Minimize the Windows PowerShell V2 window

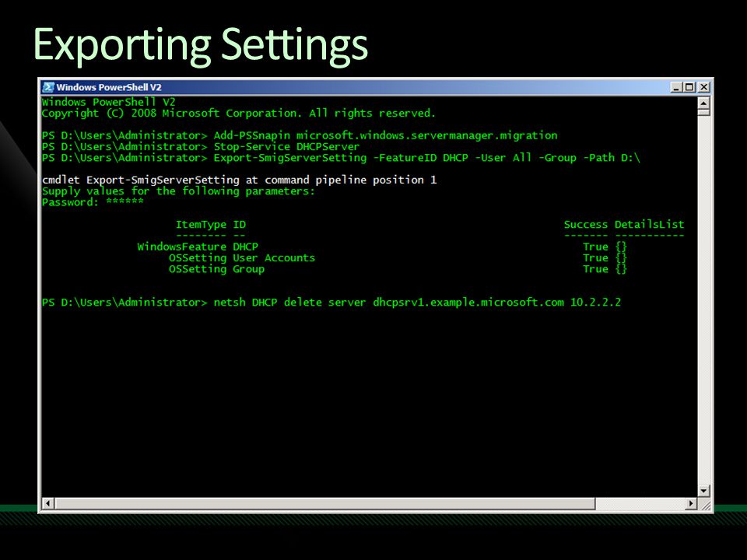[676, 87]
